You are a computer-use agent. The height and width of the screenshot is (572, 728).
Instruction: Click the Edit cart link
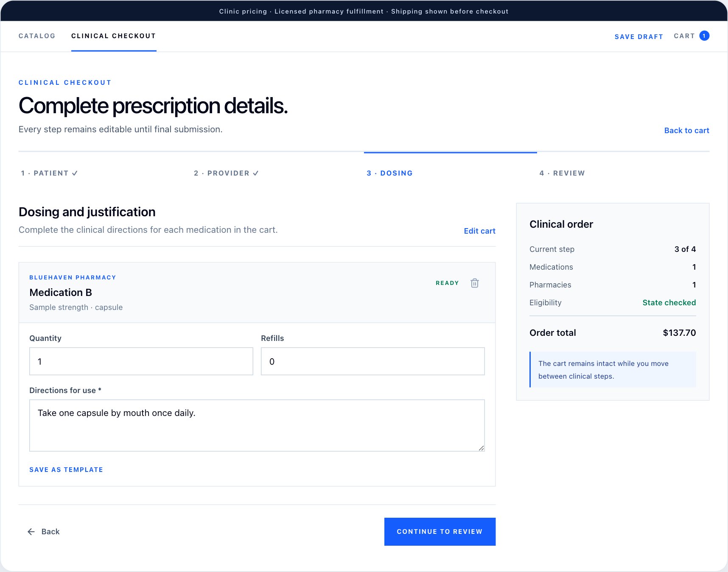tap(479, 231)
